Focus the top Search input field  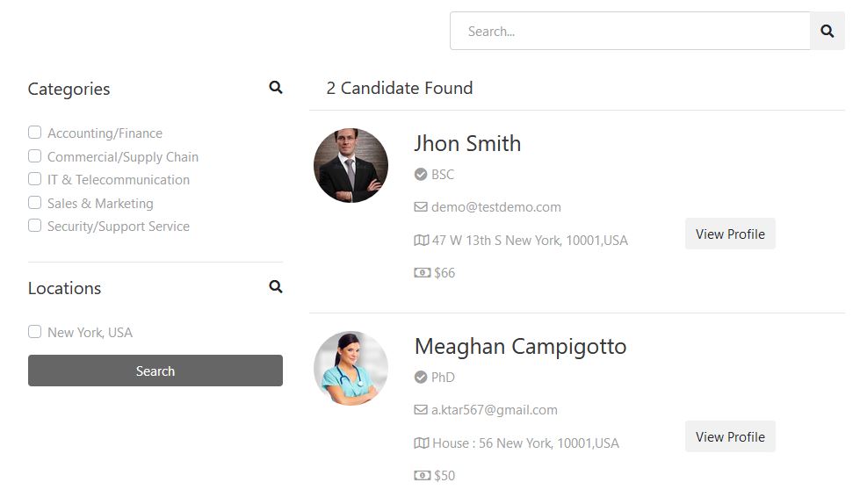630,31
